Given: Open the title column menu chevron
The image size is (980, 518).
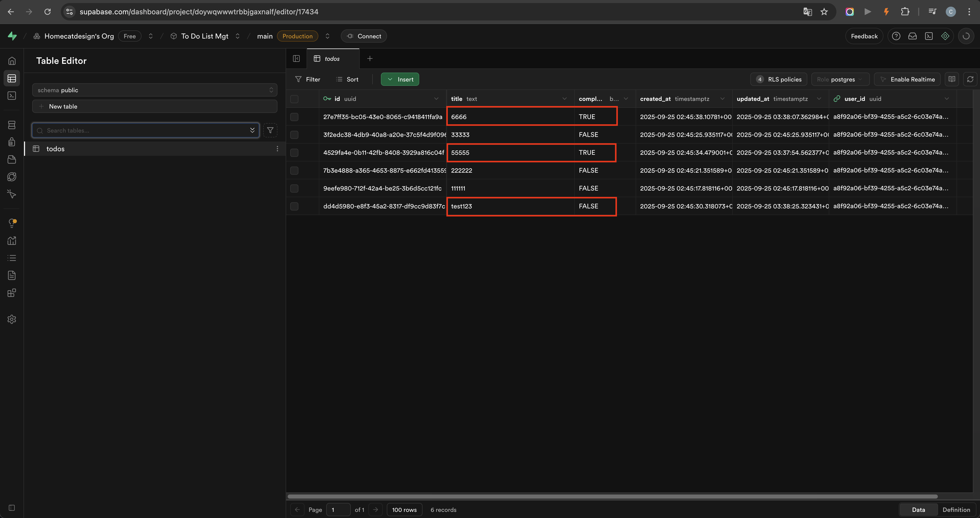Looking at the screenshot, I should click(x=564, y=99).
